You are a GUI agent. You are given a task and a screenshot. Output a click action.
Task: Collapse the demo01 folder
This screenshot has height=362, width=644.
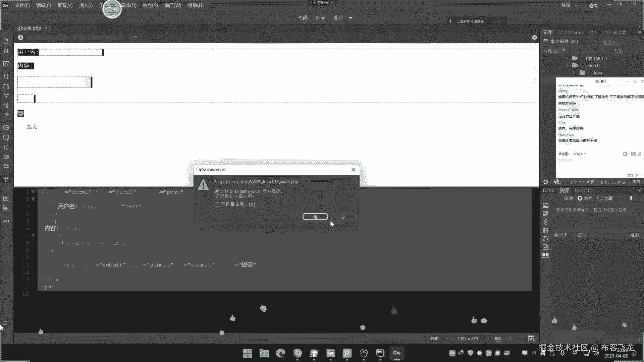tap(567, 66)
